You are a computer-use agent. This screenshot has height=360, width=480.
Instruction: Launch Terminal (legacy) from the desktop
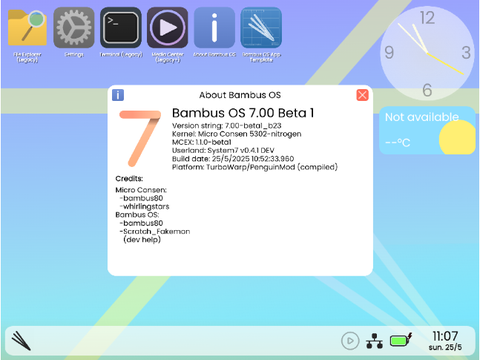121,27
